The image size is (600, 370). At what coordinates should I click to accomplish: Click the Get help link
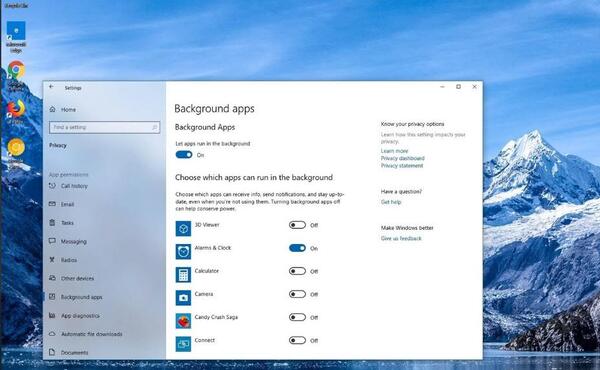point(391,202)
